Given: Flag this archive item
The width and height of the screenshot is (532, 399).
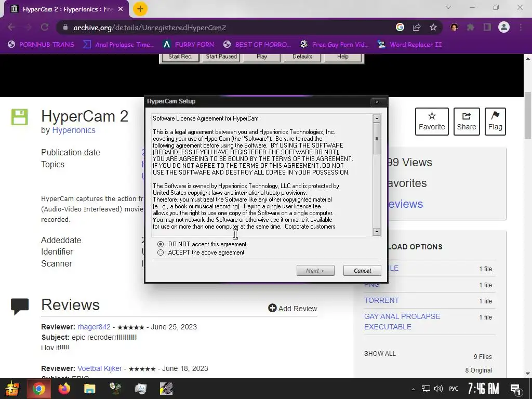Looking at the screenshot, I should pyautogui.click(x=495, y=122).
